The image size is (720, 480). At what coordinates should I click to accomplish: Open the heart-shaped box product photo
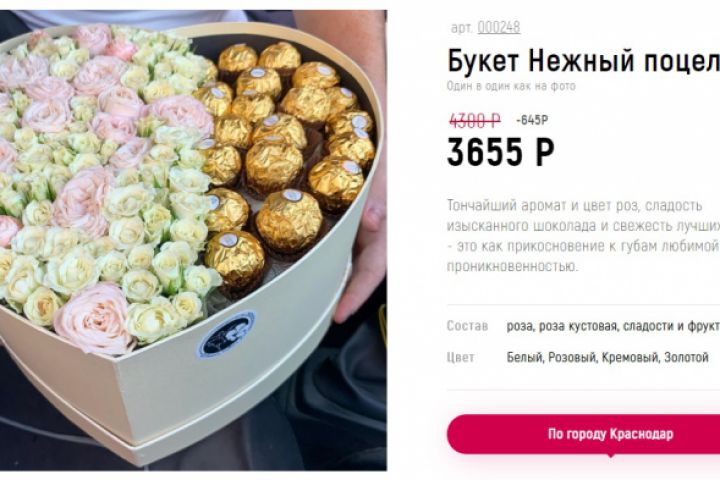pyautogui.click(x=193, y=240)
